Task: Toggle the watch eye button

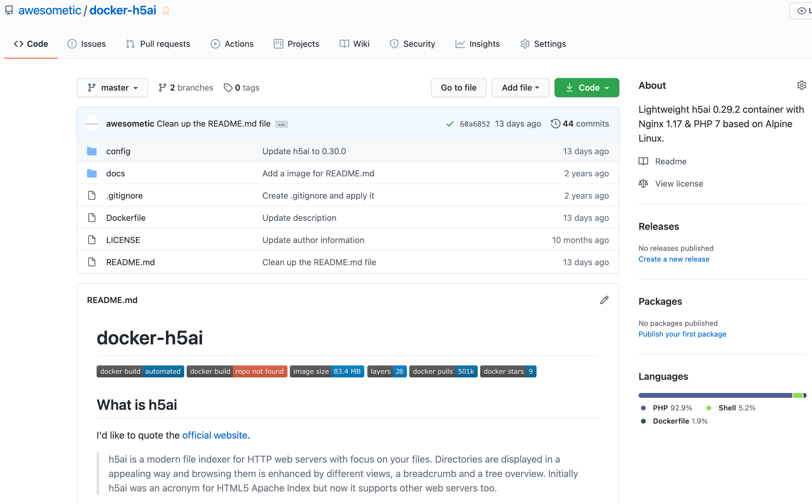Action: point(801,11)
